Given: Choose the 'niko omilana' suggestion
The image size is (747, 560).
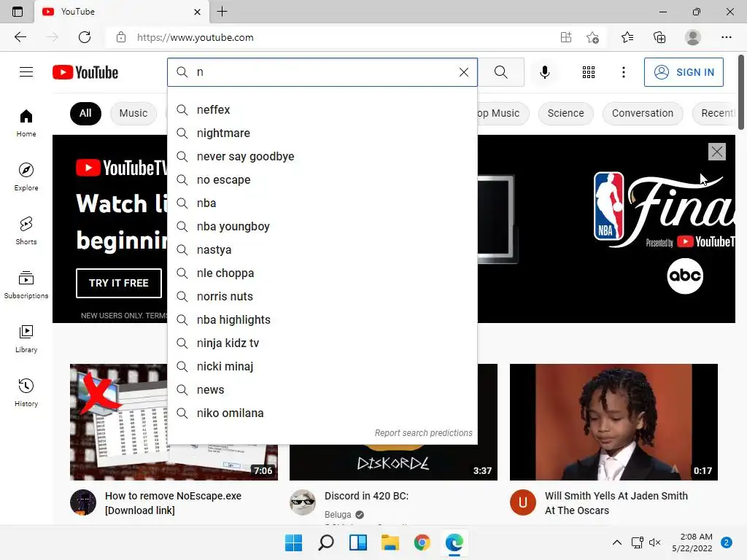Looking at the screenshot, I should click(x=322, y=413).
